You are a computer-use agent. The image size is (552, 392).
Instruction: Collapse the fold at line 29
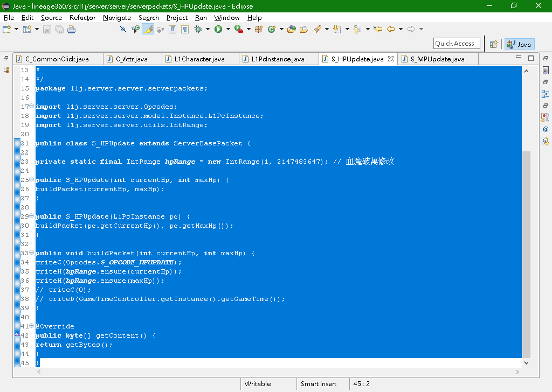[32, 215]
